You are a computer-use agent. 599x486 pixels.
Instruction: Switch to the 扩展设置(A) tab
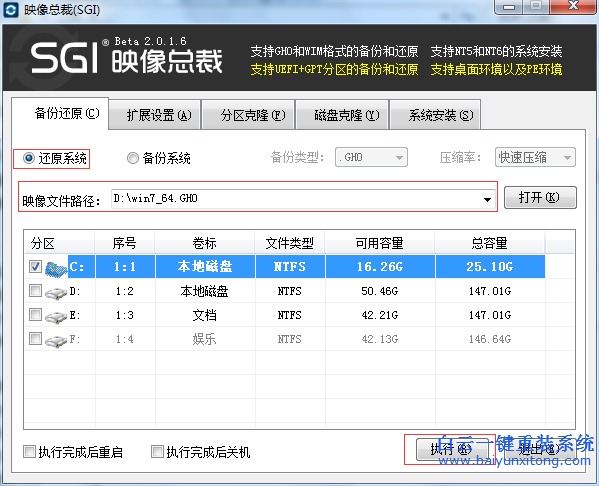click(x=155, y=115)
